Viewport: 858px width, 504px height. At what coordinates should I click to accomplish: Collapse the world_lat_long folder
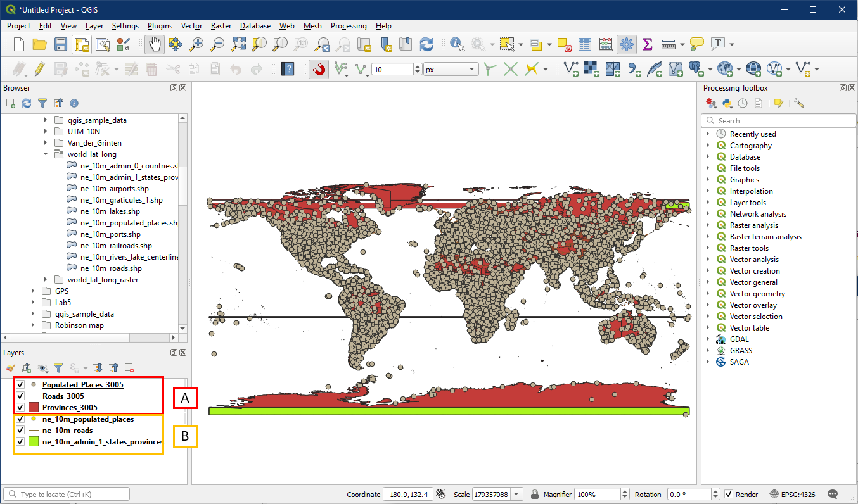click(46, 154)
